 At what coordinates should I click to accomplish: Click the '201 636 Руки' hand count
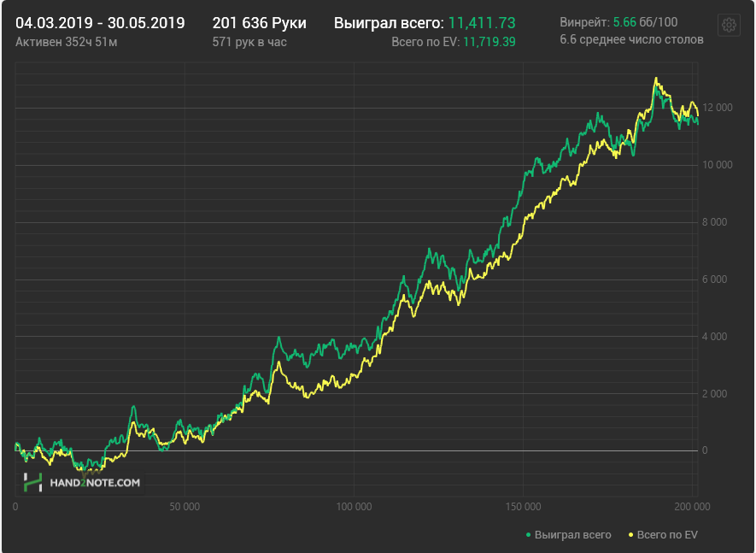point(260,23)
